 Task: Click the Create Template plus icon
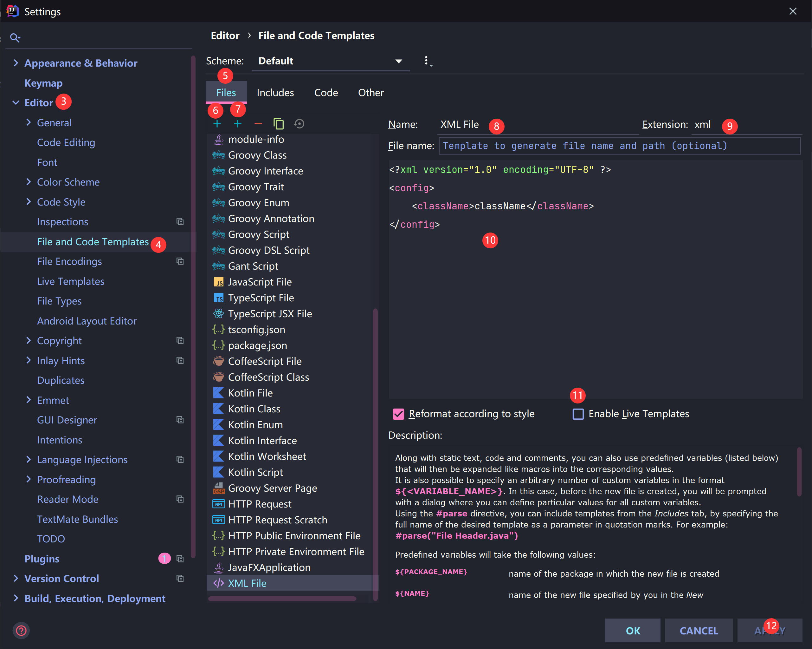(217, 124)
